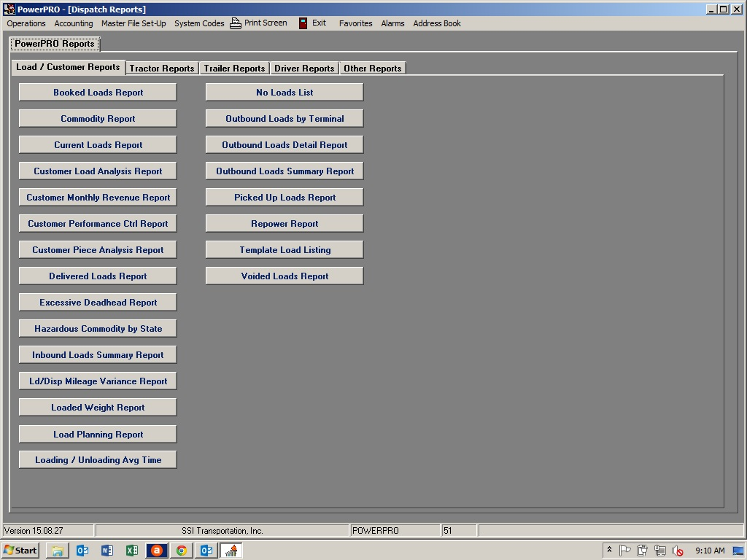
Task: Open Customer Monthly Revenue Report
Action: [x=98, y=197]
